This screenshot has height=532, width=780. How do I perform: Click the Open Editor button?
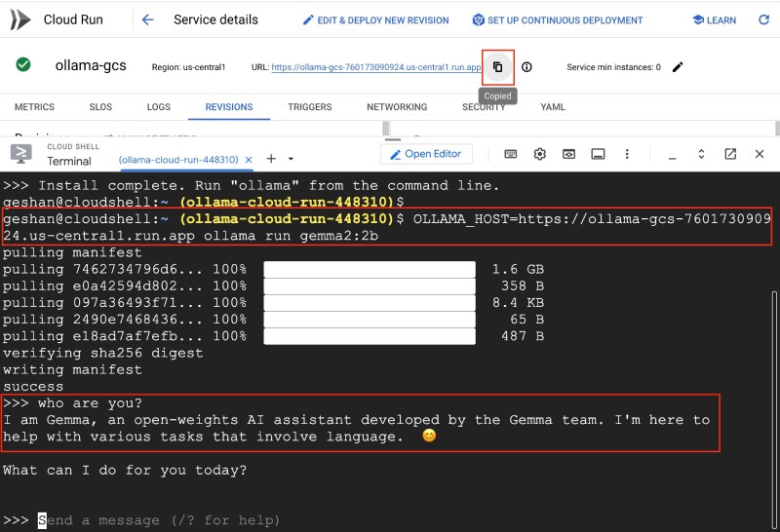tap(426, 154)
